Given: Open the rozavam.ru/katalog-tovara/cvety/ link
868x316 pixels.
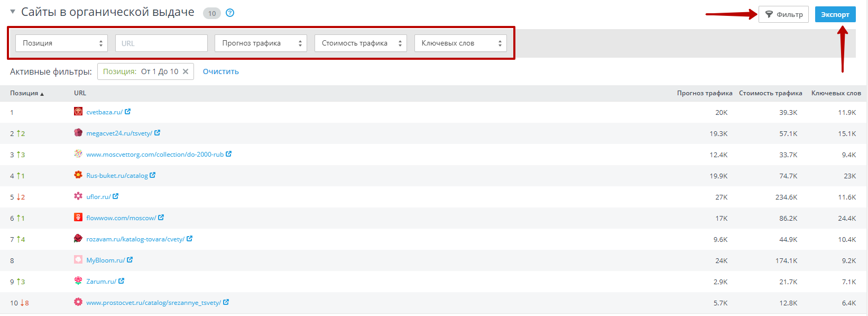Looking at the screenshot, I should pyautogui.click(x=136, y=239).
